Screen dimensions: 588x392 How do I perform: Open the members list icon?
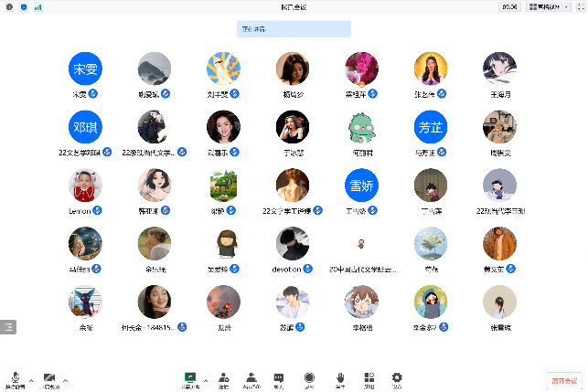click(x=251, y=379)
